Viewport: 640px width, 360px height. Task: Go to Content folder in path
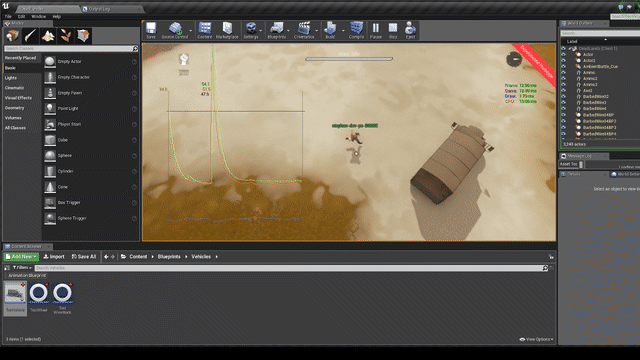pyautogui.click(x=138, y=257)
